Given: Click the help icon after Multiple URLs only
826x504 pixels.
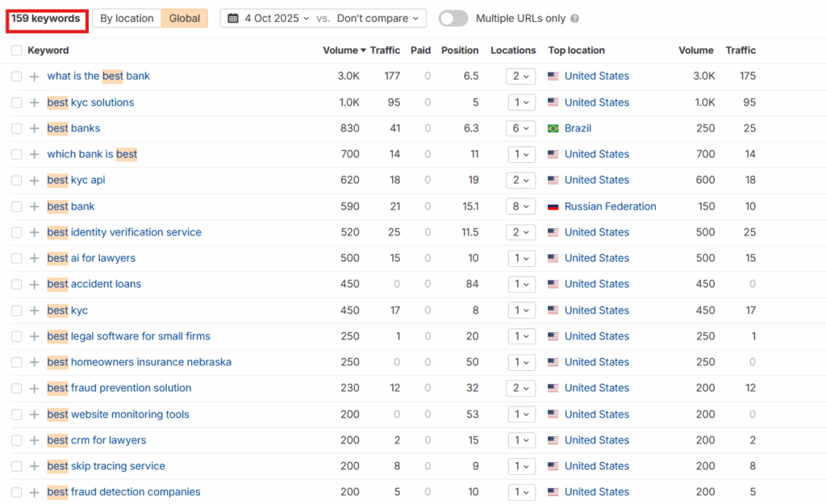Looking at the screenshot, I should (x=574, y=19).
